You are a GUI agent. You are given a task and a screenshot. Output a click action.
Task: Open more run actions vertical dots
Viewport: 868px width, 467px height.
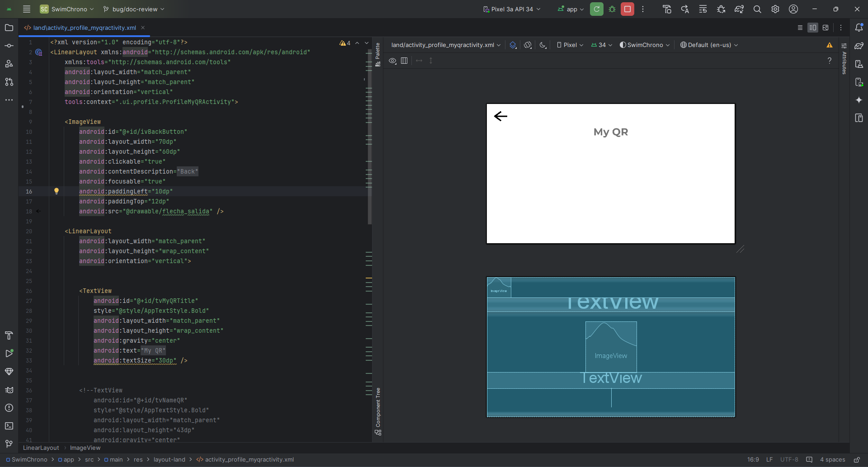(x=643, y=9)
